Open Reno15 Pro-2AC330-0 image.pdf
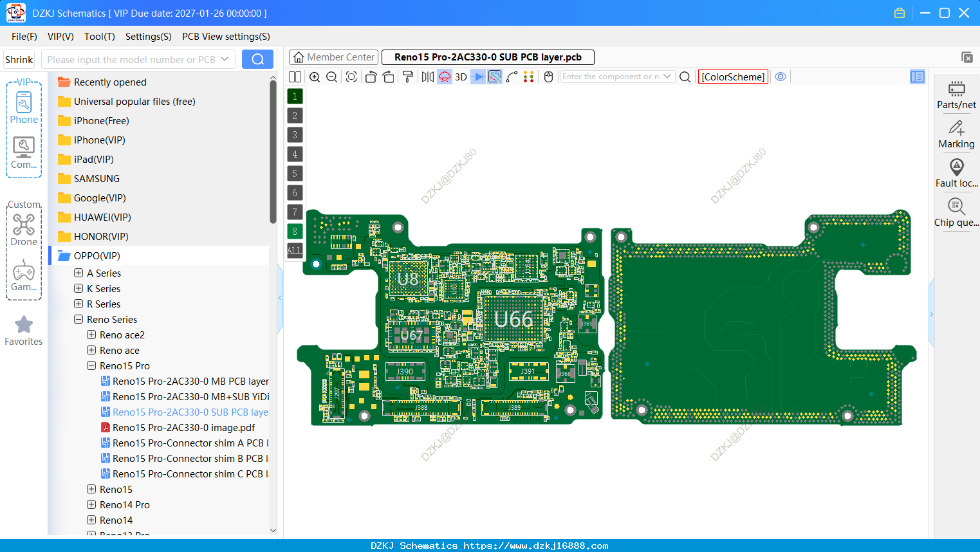Viewport: 980px width, 552px height. click(178, 427)
